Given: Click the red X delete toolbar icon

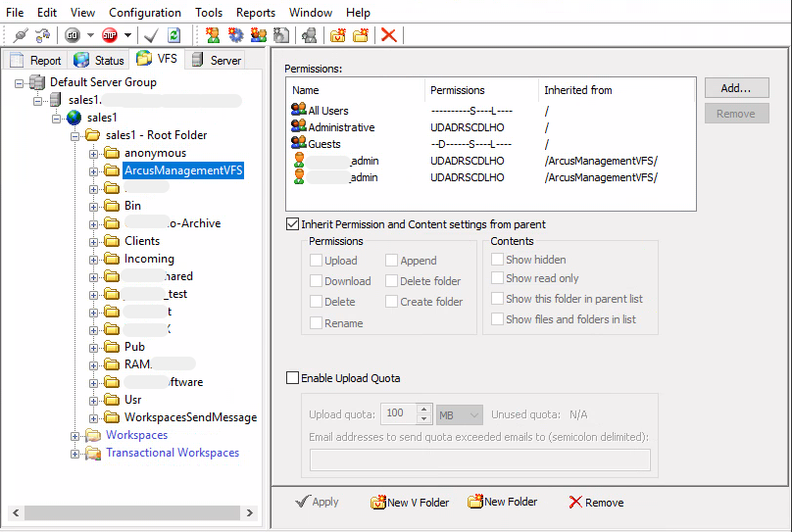Looking at the screenshot, I should coord(388,35).
